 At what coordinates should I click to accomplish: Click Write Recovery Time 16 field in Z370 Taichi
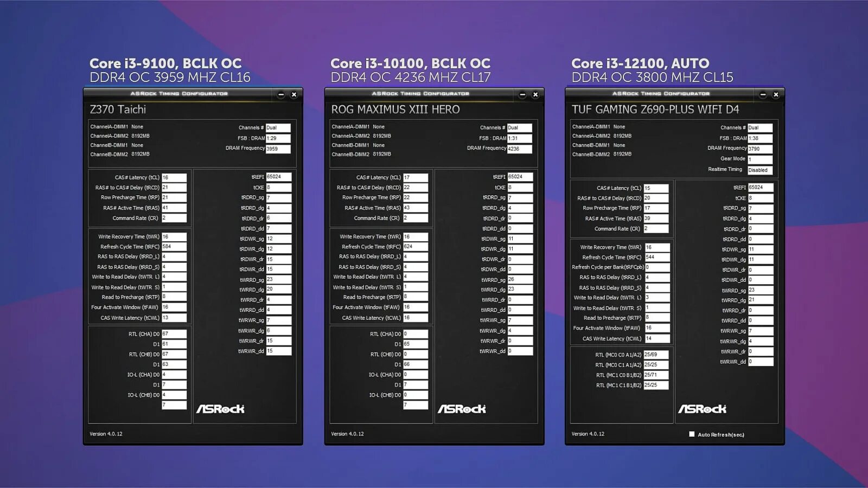pos(174,236)
